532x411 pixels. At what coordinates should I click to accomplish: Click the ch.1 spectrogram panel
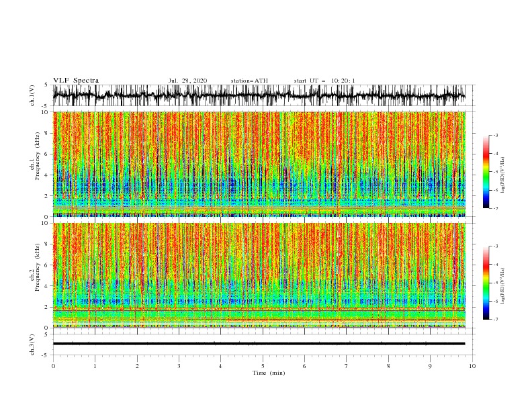(259, 164)
